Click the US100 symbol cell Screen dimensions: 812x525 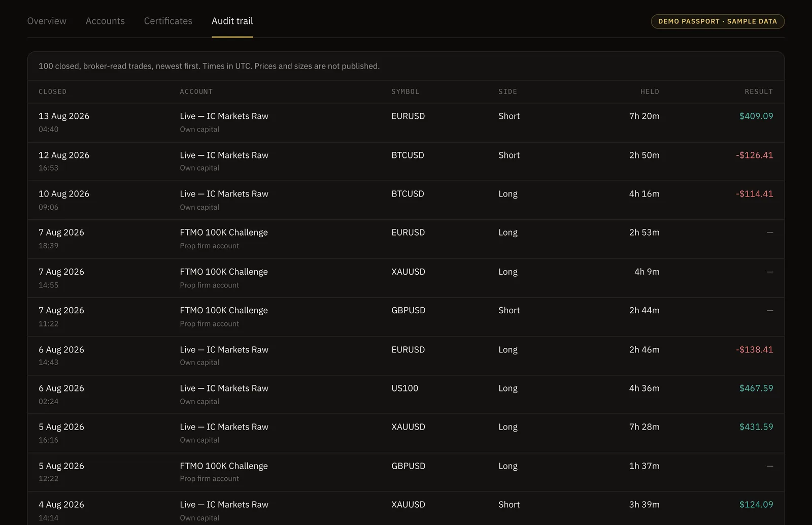pos(405,388)
